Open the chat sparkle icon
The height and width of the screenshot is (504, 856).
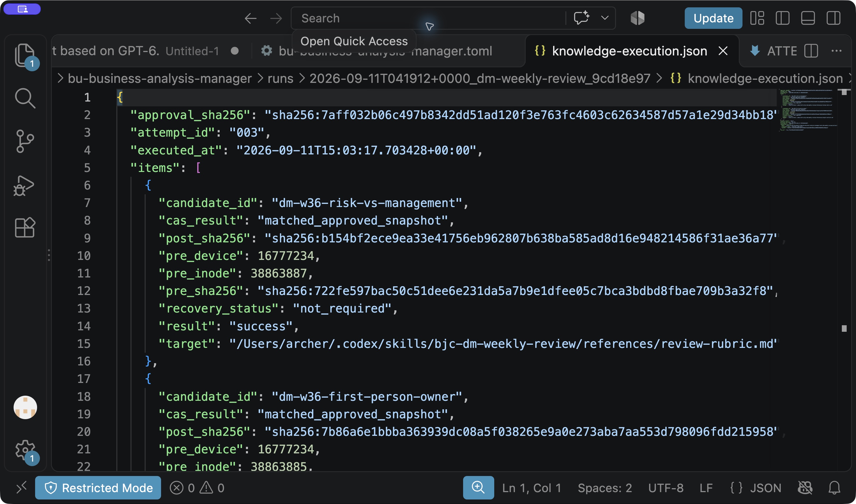click(x=581, y=18)
